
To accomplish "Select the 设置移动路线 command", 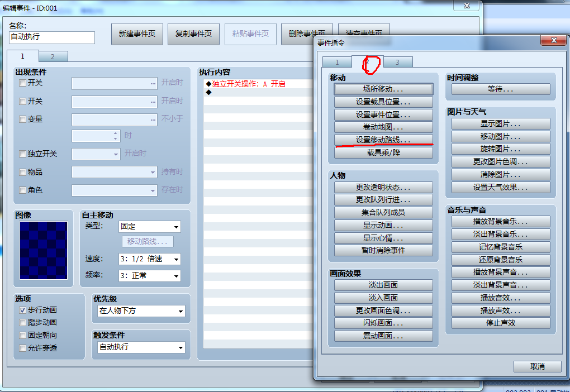I will [383, 140].
